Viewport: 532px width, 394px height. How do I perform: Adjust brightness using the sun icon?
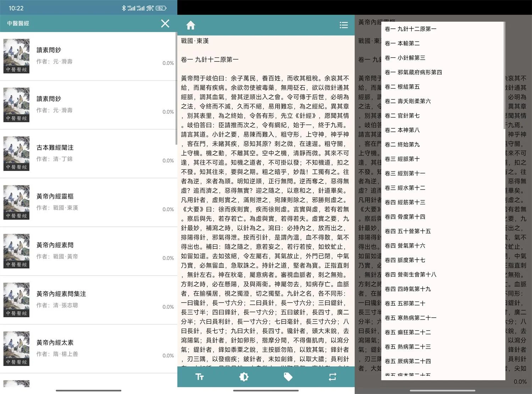[244, 377]
